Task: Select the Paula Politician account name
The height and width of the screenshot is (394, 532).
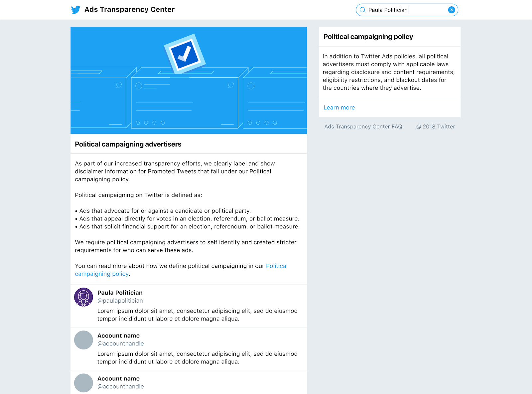Action: [x=120, y=293]
